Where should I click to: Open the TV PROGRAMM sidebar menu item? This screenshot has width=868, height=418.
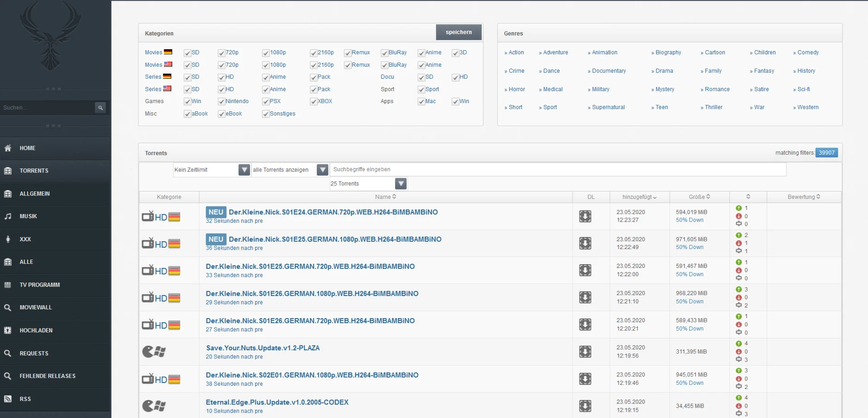[40, 285]
